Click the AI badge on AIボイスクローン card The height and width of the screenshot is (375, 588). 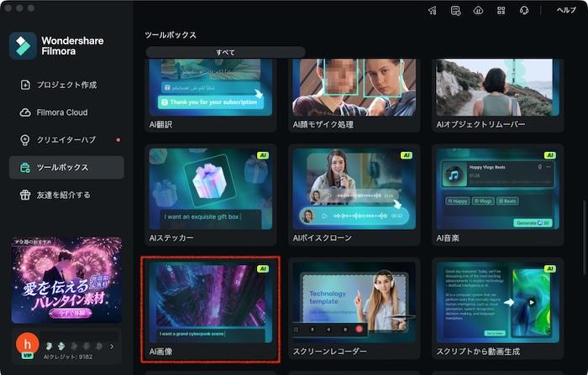click(x=406, y=155)
